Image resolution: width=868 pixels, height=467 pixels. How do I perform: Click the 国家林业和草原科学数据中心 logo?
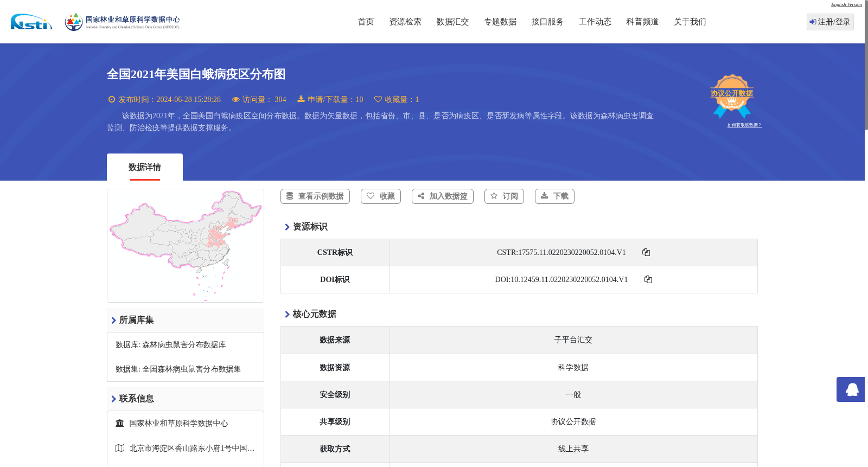[x=122, y=22]
